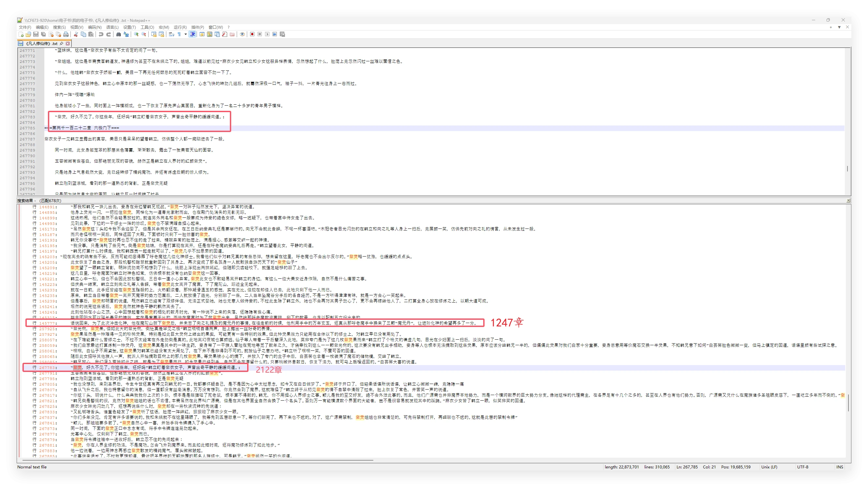The height and width of the screenshot is (487, 868).
Task: Click the Start Recording macro icon
Action: tap(252, 34)
